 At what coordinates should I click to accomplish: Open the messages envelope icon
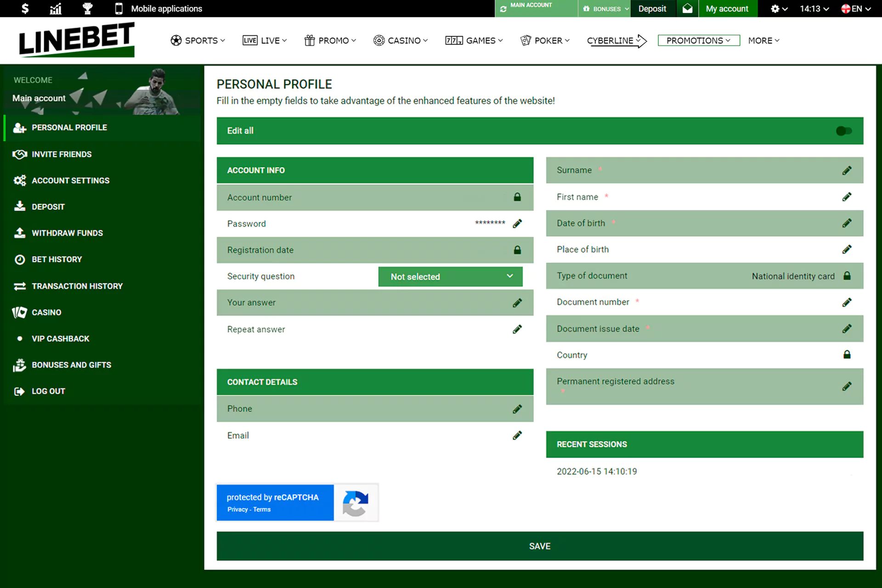click(687, 9)
